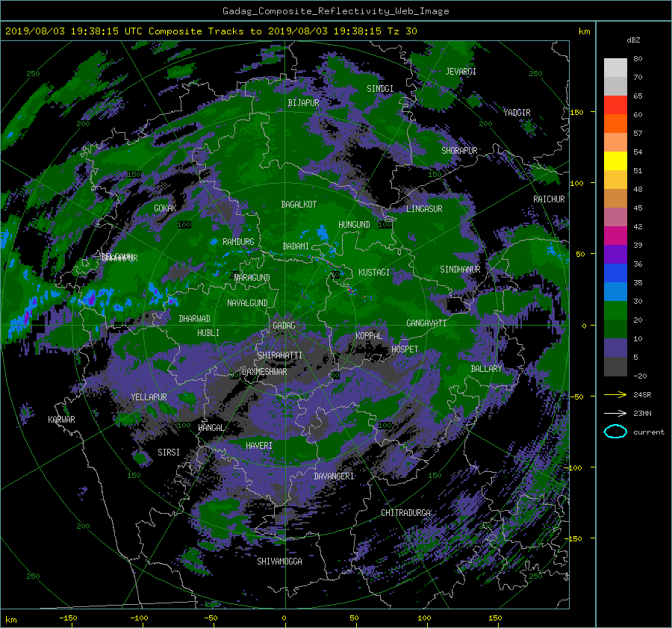Pick the light blue legend color block
This screenshot has height=628, width=672.
[x=615, y=291]
